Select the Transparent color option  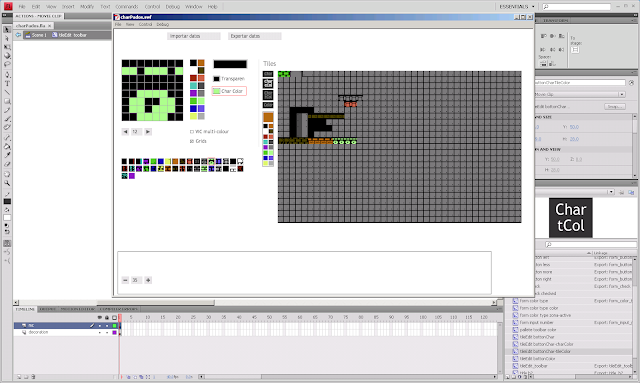click(229, 79)
